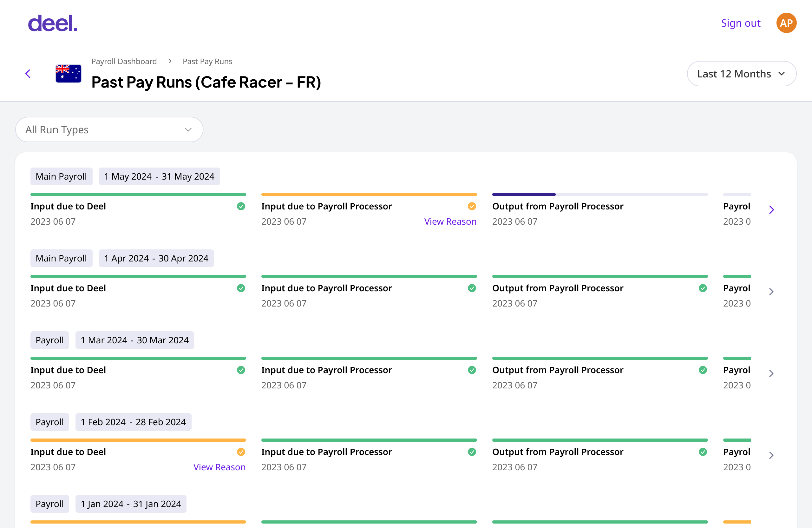The height and width of the screenshot is (528, 812).
Task: Click the Australian flag icon
Action: (69, 73)
